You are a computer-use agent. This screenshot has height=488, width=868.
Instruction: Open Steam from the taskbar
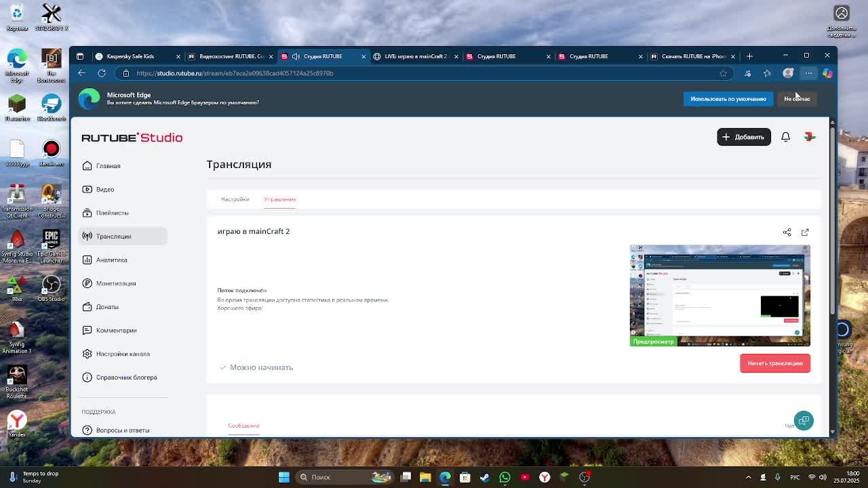click(x=485, y=477)
